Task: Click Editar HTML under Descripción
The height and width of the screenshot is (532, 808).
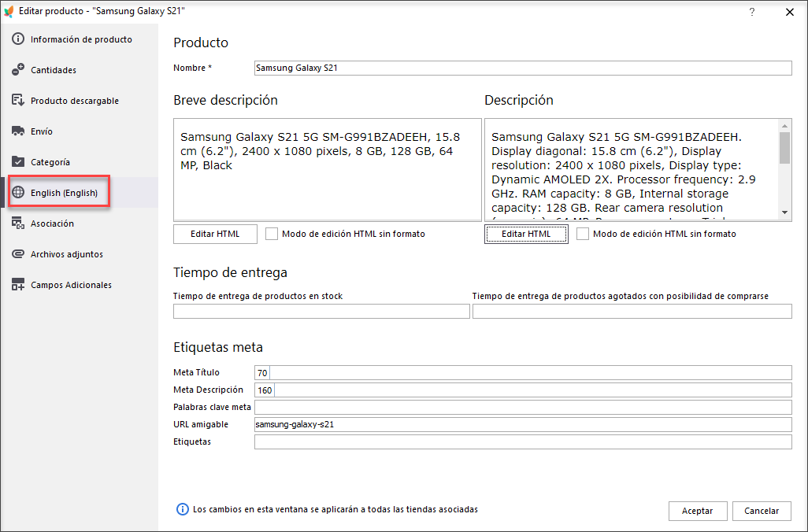Action: point(526,234)
